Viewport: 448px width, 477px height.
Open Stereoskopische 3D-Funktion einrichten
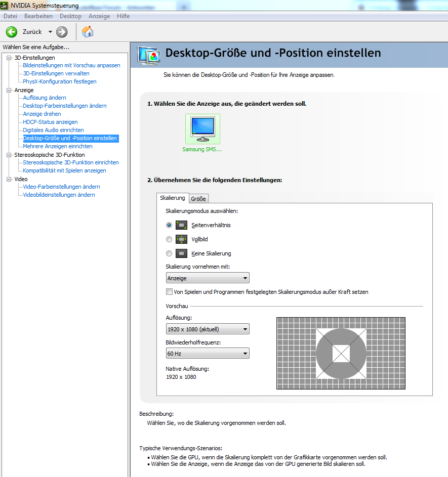click(x=71, y=162)
